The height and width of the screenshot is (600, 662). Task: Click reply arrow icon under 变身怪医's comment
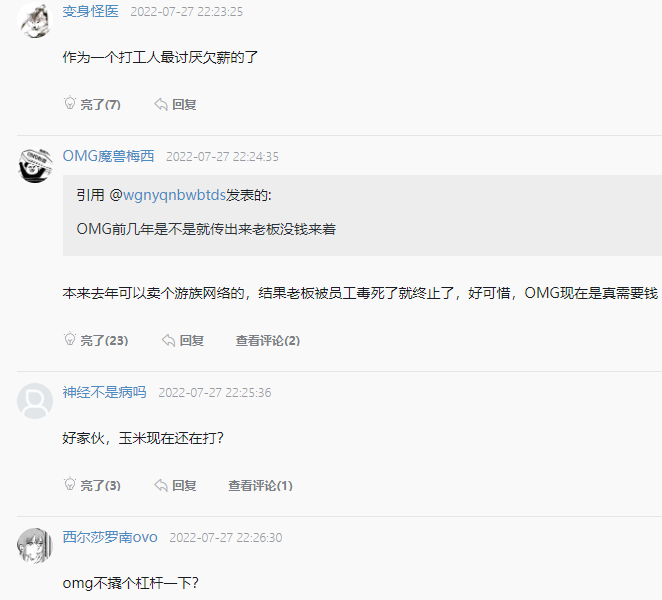[x=161, y=104]
